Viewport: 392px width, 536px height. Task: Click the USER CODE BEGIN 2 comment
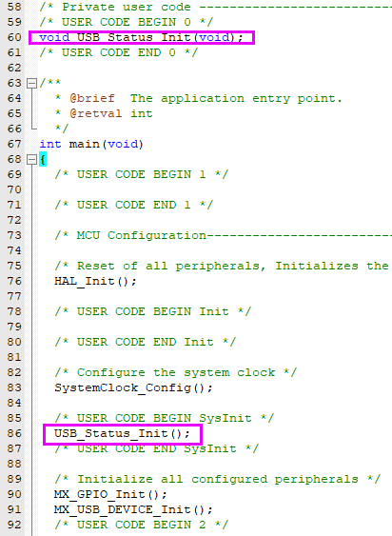coord(141,525)
